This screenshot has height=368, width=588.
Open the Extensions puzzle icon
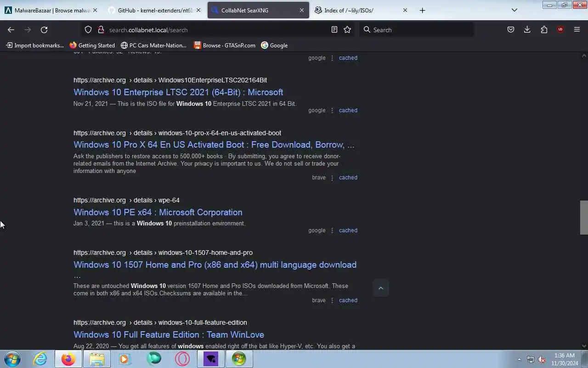click(544, 29)
